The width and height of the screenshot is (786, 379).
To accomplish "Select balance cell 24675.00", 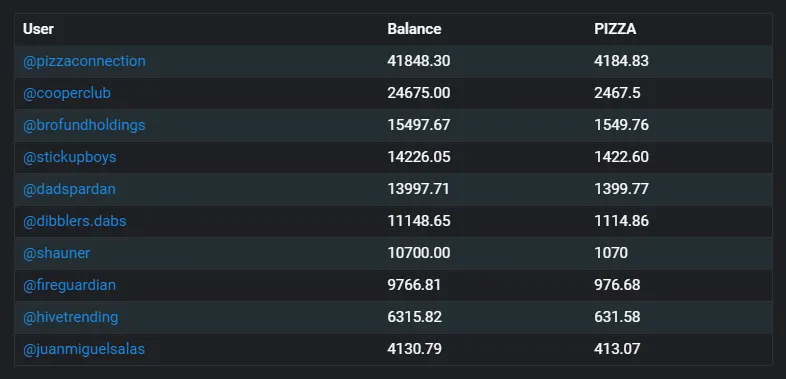I will 419,93.
